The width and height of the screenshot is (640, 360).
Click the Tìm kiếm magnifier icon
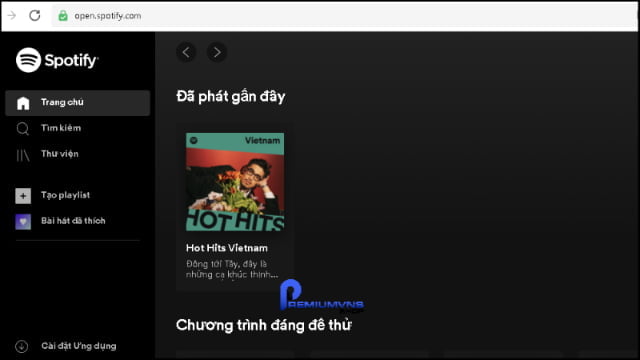[23, 129]
